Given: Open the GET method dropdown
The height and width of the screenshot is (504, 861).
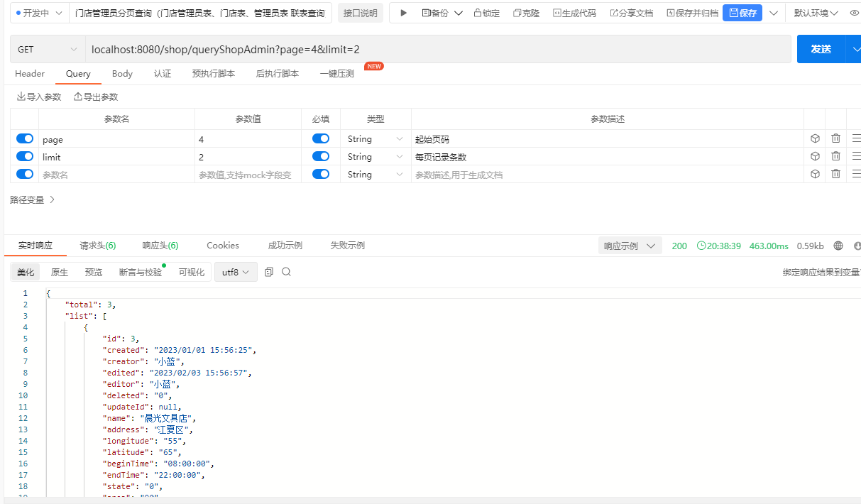Looking at the screenshot, I should 46,48.
